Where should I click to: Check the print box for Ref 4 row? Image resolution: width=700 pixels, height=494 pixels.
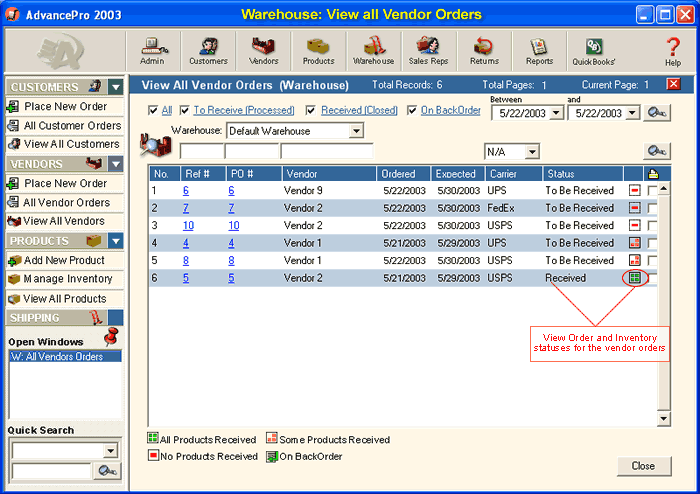652,243
